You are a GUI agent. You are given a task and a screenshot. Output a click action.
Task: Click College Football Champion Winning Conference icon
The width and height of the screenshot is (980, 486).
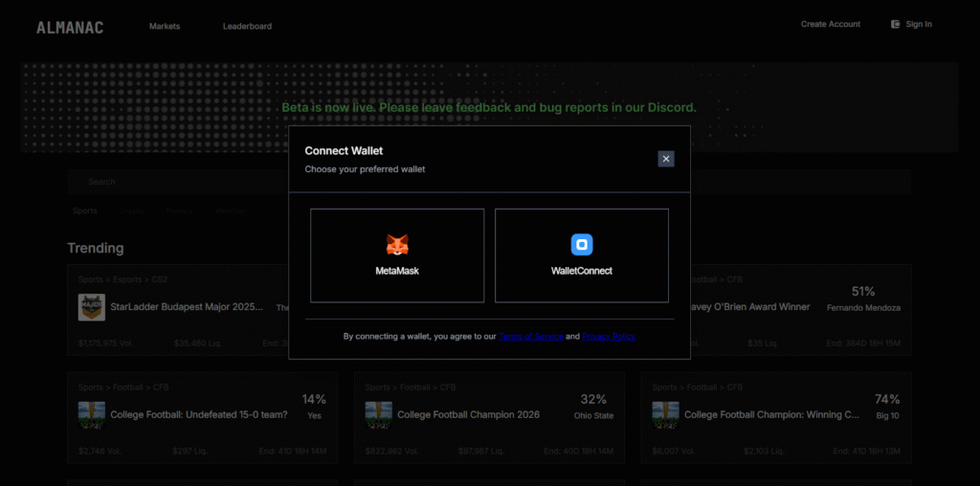[665, 414]
